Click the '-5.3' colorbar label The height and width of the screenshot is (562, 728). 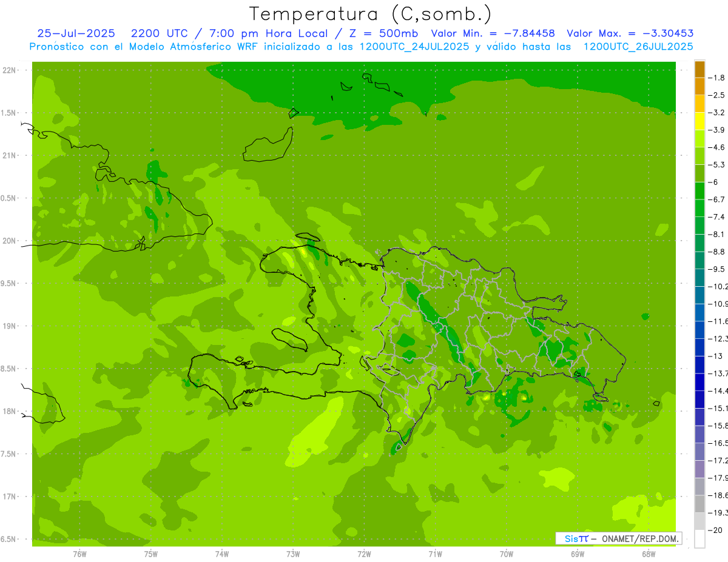[x=716, y=164]
